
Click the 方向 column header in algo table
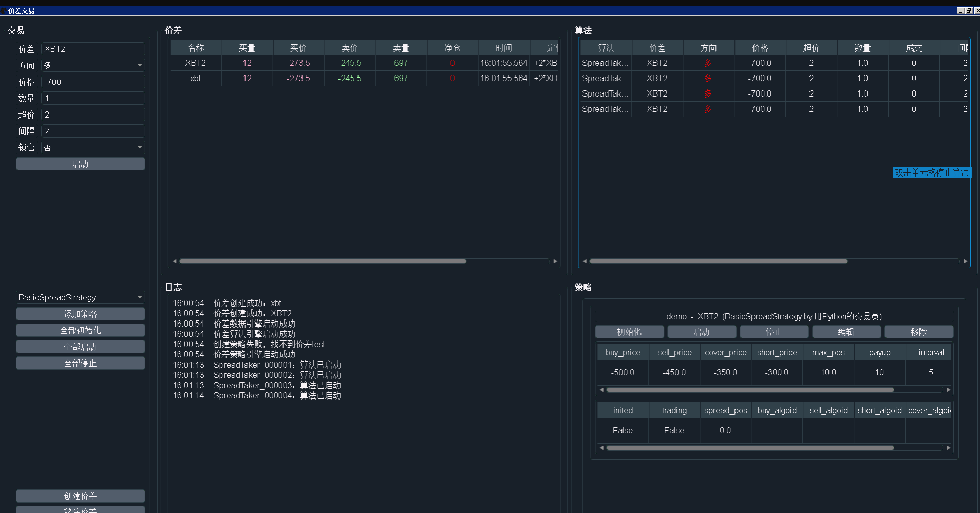point(709,48)
